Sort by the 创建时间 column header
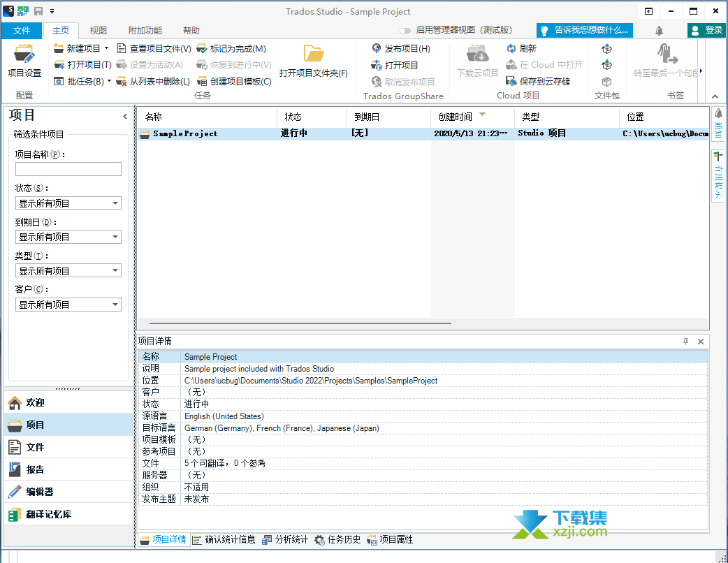The image size is (728, 563). pyautogui.click(x=473, y=117)
